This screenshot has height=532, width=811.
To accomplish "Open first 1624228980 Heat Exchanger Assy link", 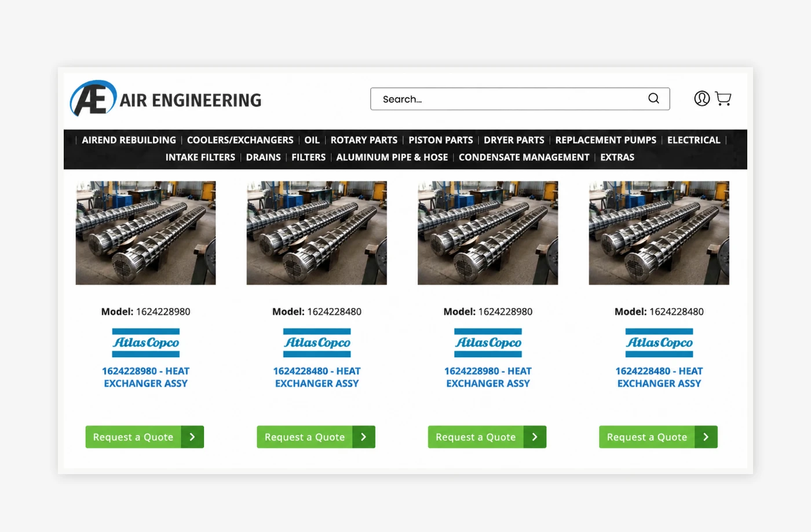I will click(145, 377).
